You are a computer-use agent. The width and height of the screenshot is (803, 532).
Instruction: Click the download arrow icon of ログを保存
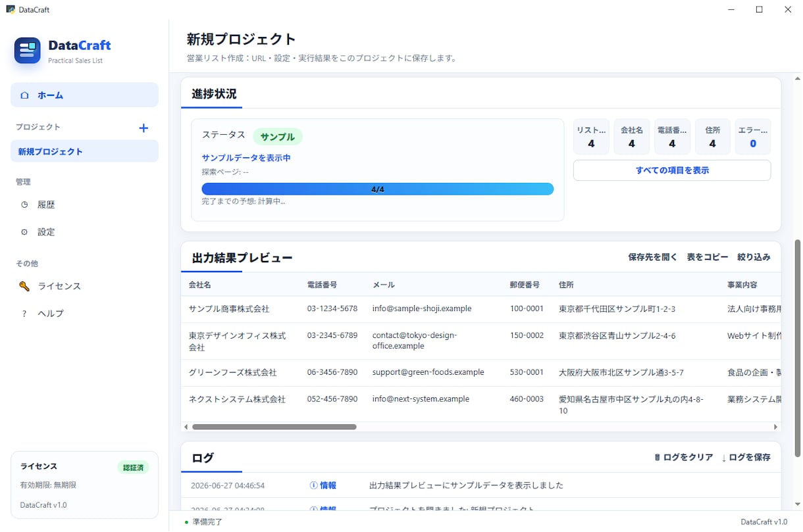pyautogui.click(x=724, y=458)
